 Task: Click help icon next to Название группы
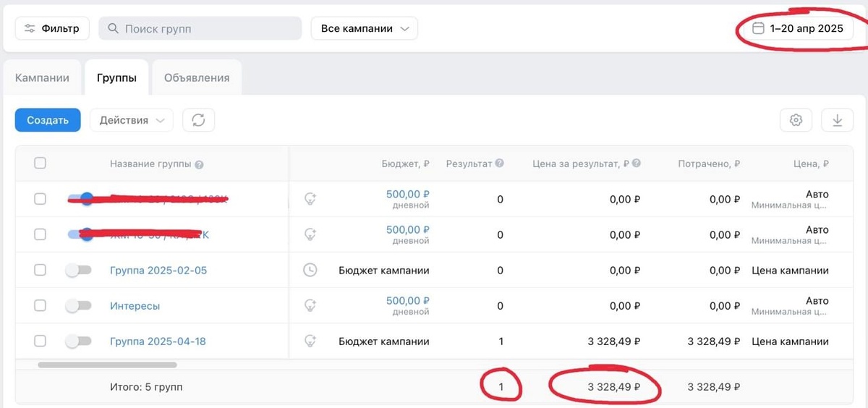point(199,164)
